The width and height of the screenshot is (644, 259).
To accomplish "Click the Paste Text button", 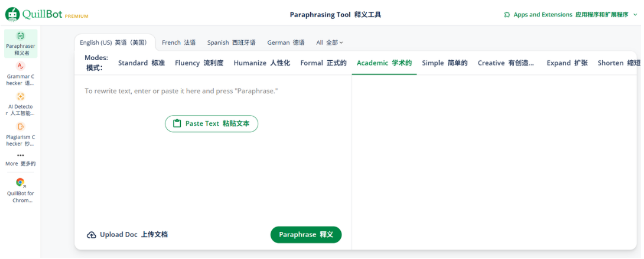I will (x=212, y=123).
